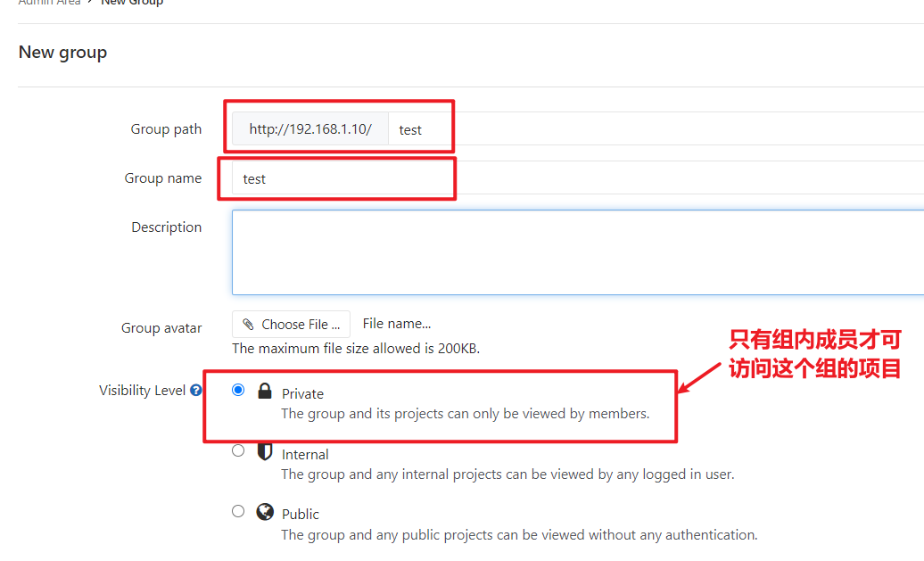Click the Internal visibility label
Screen dimensions: 924x561
(305, 454)
